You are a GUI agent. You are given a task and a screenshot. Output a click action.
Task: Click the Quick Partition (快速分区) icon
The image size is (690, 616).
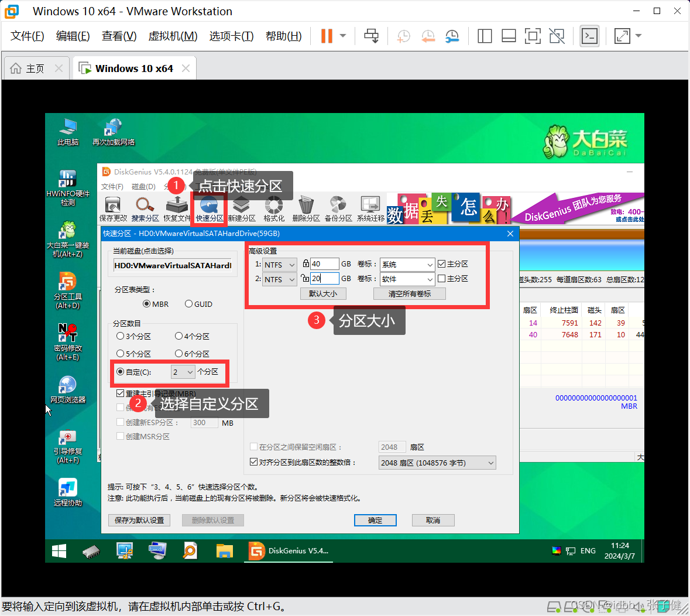tap(209, 208)
